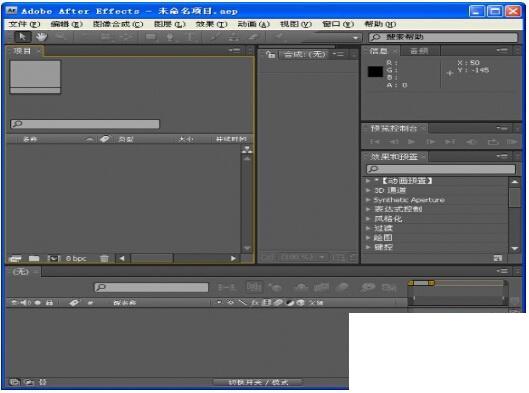Toggle draft 3D mode in the timeline
529x393 pixels.
[275, 287]
